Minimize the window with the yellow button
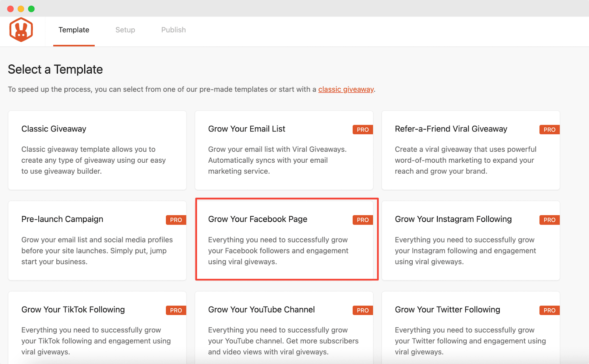Image resolution: width=589 pixels, height=364 pixels. click(x=21, y=9)
